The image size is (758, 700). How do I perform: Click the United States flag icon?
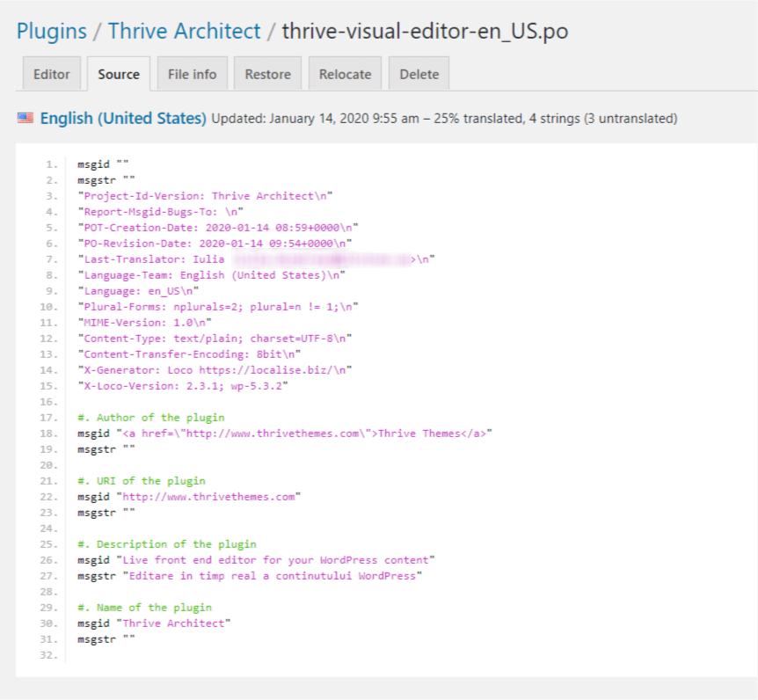(x=26, y=118)
